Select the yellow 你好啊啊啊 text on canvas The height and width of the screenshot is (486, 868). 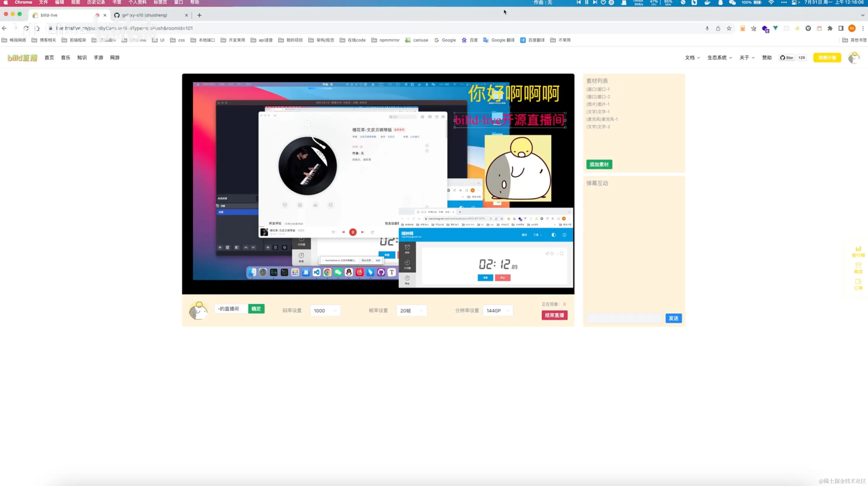coord(514,93)
